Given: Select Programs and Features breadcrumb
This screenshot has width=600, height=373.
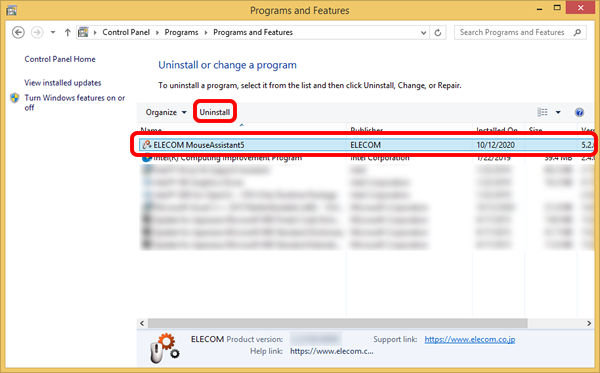Looking at the screenshot, I should [253, 33].
